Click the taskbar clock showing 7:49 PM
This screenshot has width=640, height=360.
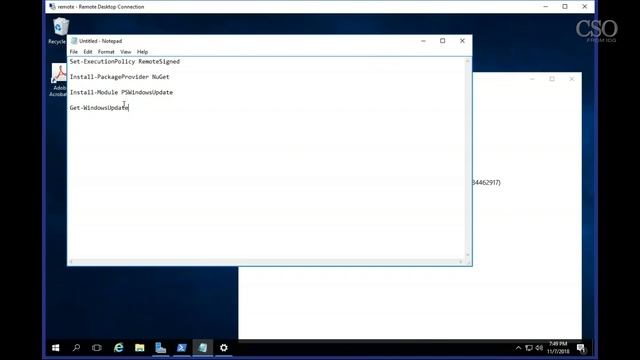[558, 348]
